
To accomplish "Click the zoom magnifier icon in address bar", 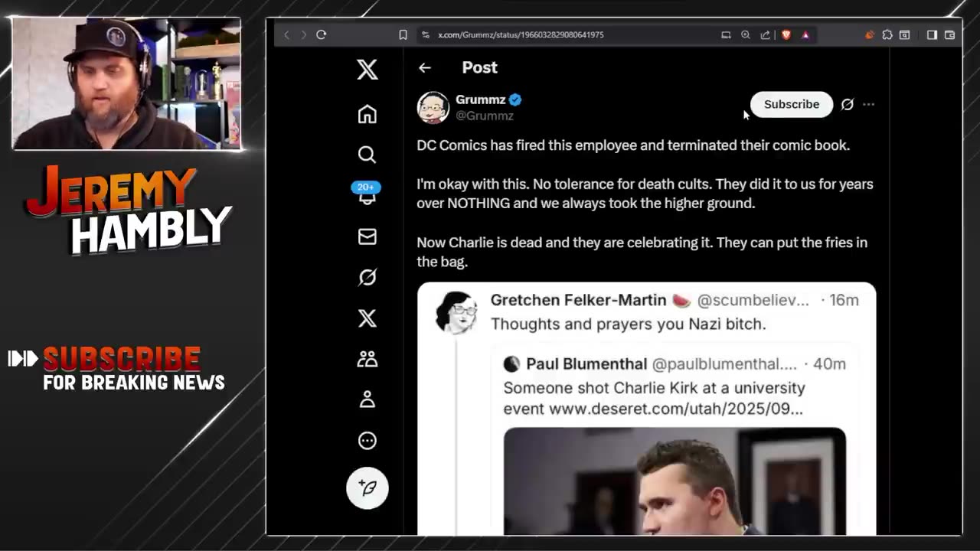I will (x=746, y=34).
